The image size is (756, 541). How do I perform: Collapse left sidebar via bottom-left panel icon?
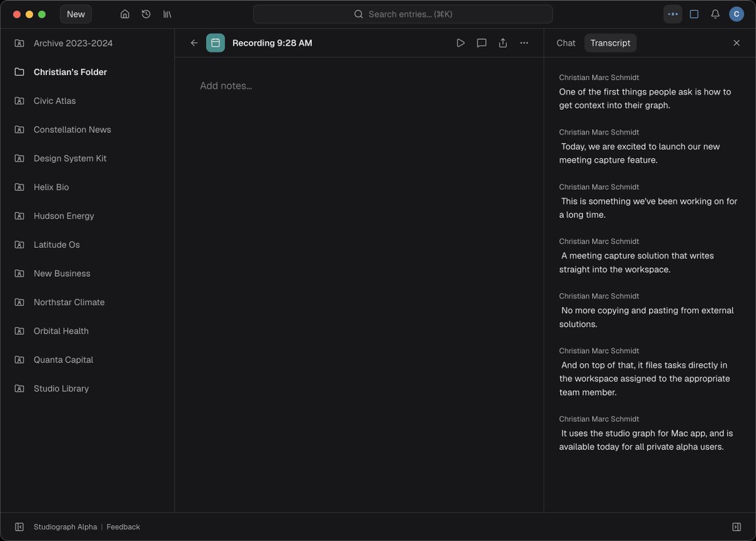tap(20, 526)
